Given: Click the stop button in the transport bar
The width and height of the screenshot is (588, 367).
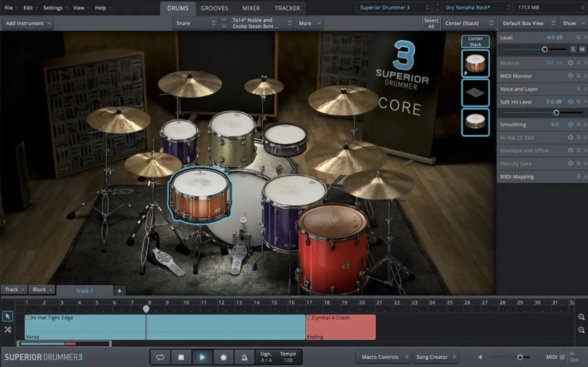Looking at the screenshot, I should [x=181, y=357].
